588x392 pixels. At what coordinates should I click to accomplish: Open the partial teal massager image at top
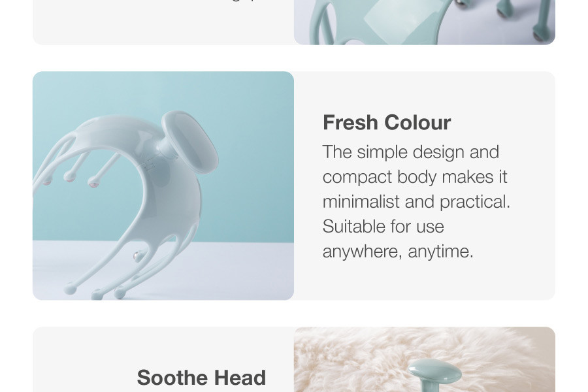pyautogui.click(x=425, y=22)
